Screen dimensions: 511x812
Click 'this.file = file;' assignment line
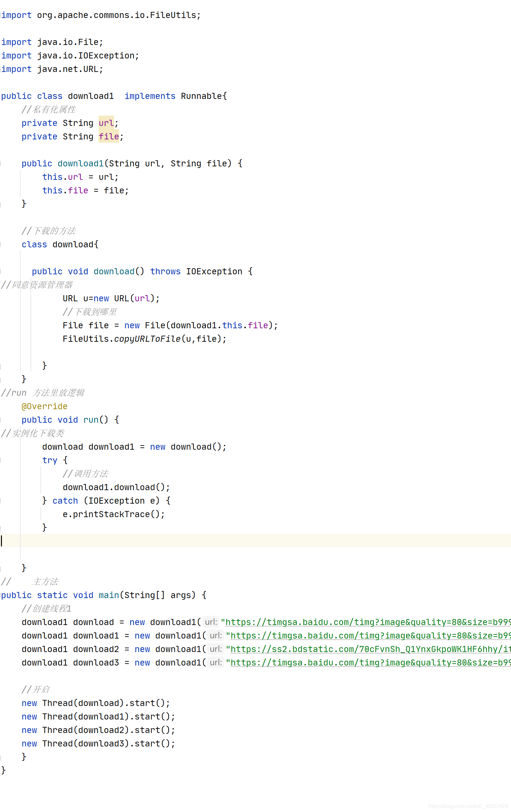click(x=85, y=190)
